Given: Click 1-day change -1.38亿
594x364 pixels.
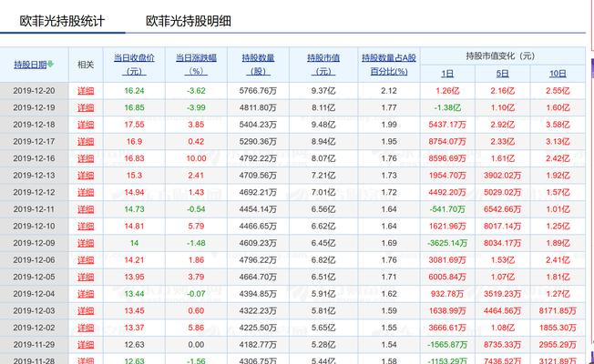Looking at the screenshot, I should click(447, 108).
